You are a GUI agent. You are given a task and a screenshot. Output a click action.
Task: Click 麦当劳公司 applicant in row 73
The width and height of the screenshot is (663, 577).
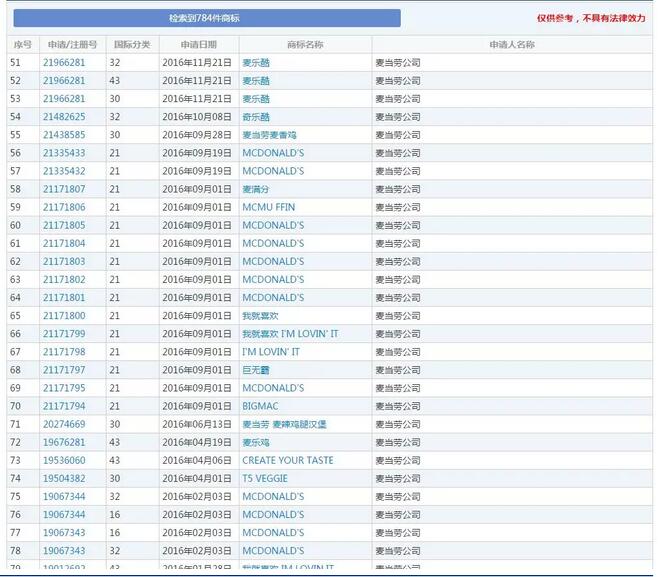coord(398,460)
